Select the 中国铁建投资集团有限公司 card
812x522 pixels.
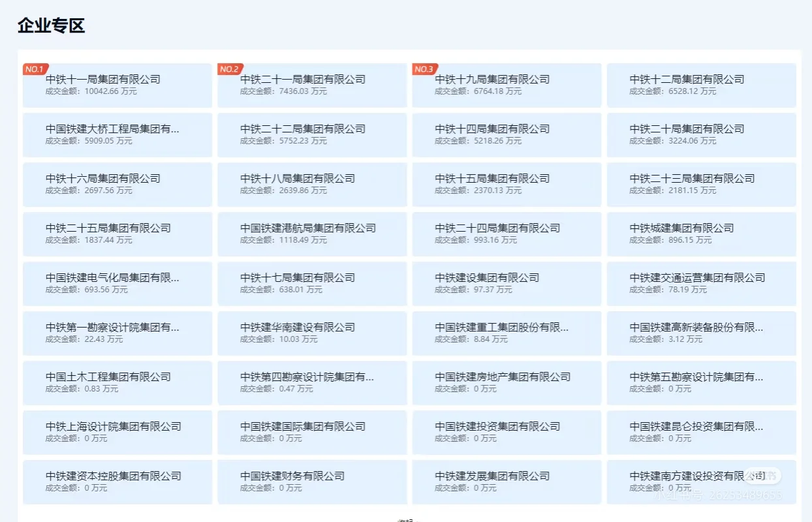click(x=507, y=433)
